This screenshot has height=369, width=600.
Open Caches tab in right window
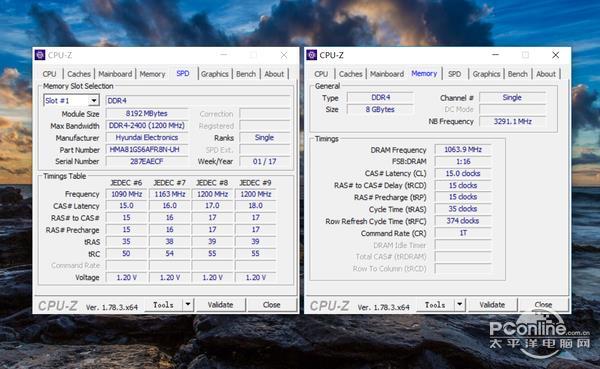click(351, 74)
